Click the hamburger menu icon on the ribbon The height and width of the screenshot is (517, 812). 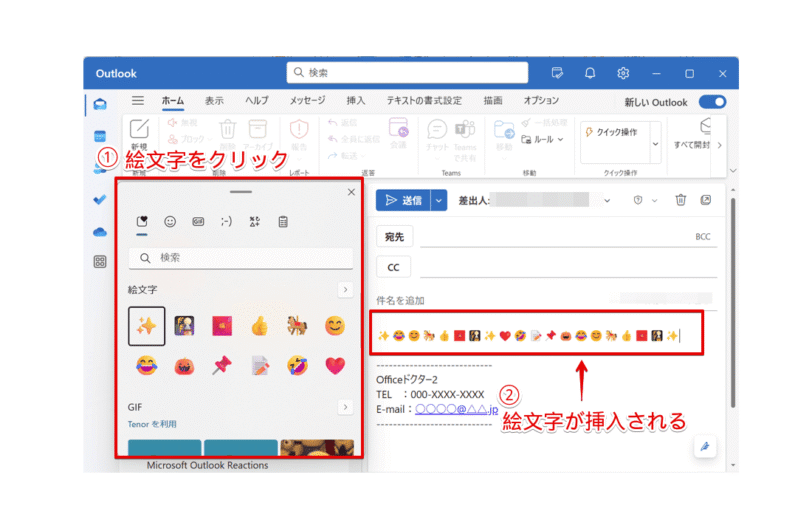[x=138, y=100]
